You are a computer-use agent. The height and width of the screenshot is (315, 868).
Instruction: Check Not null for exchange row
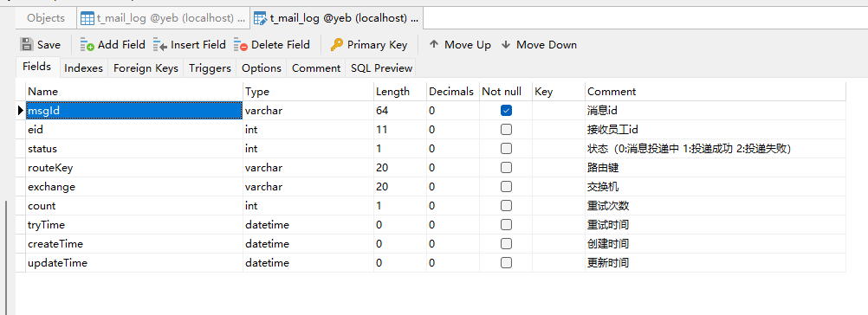point(506,187)
